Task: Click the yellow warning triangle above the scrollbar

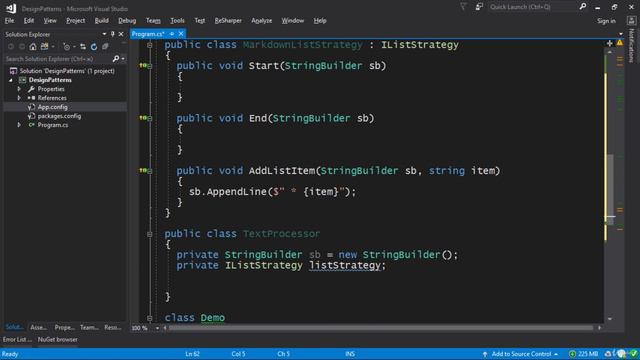Action: coord(620,42)
